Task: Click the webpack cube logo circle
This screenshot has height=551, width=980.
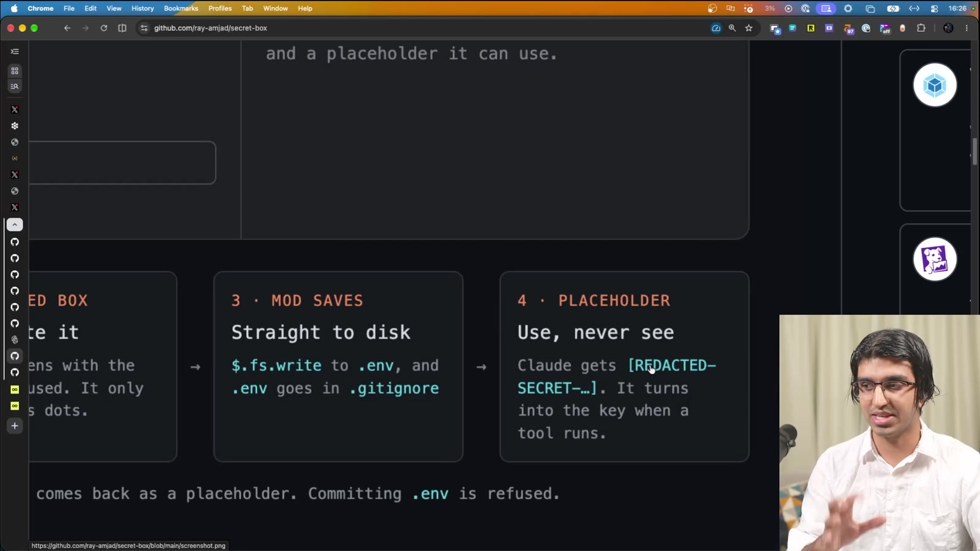Action: pos(935,85)
